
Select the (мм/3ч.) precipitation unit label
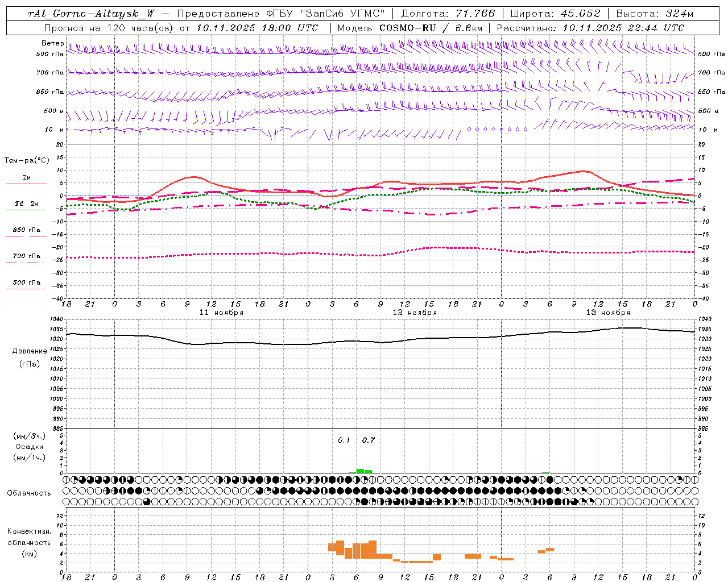tap(30, 436)
